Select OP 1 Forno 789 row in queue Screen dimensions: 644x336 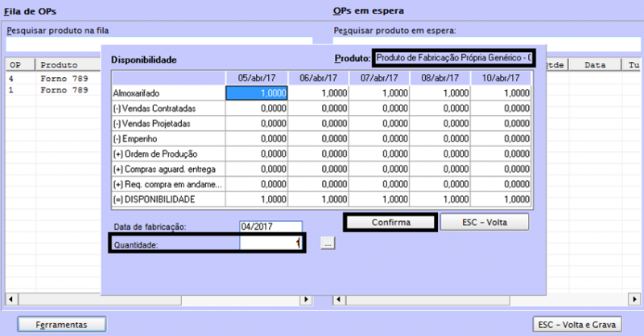[53, 90]
